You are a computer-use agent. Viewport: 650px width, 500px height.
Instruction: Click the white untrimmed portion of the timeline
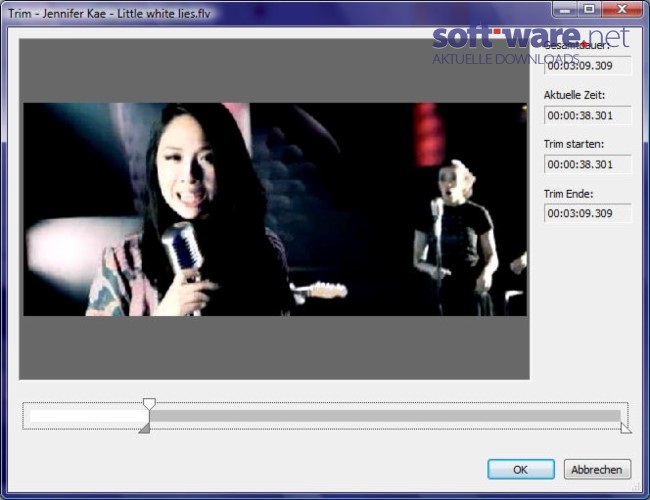coord(90,416)
